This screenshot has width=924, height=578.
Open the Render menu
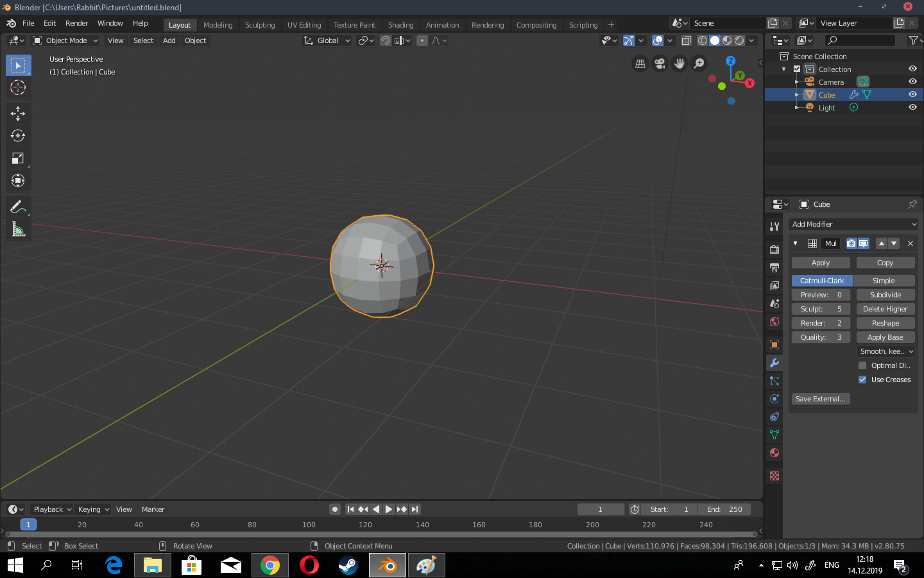[77, 23]
